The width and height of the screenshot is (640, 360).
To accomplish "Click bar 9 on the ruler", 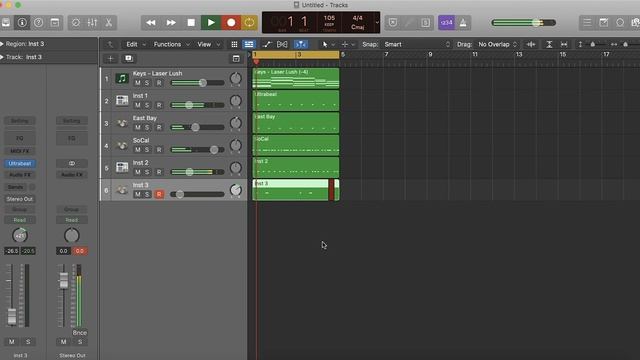I will point(430,54).
